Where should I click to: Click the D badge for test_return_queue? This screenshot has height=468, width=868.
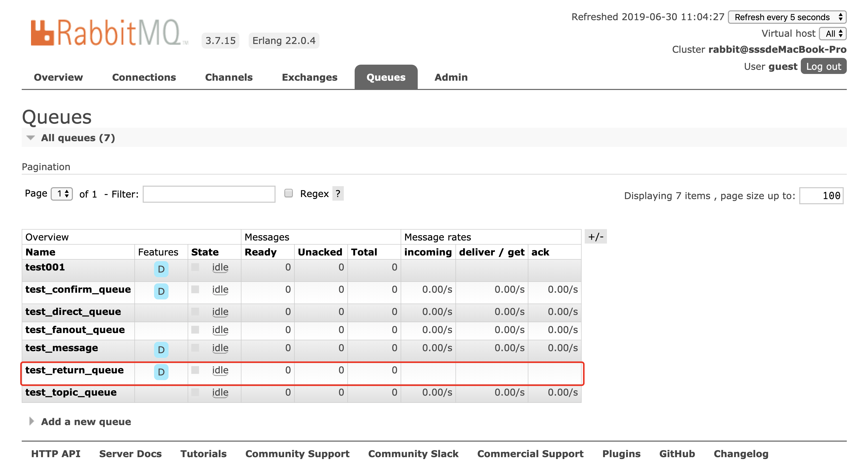click(x=161, y=372)
